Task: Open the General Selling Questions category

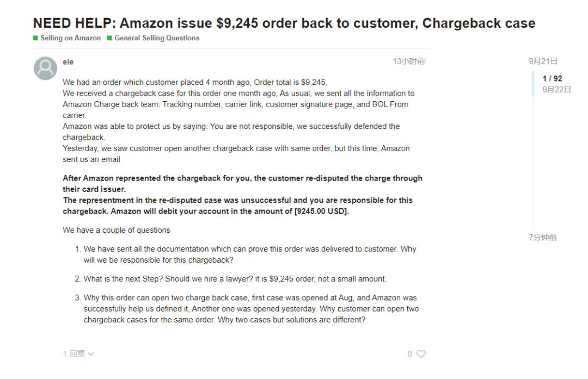Action: tap(157, 38)
